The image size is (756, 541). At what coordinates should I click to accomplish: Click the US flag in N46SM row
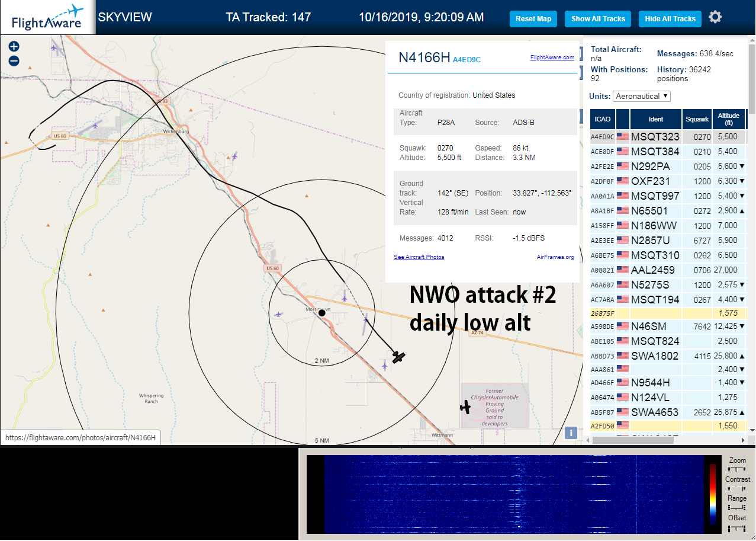pos(623,326)
